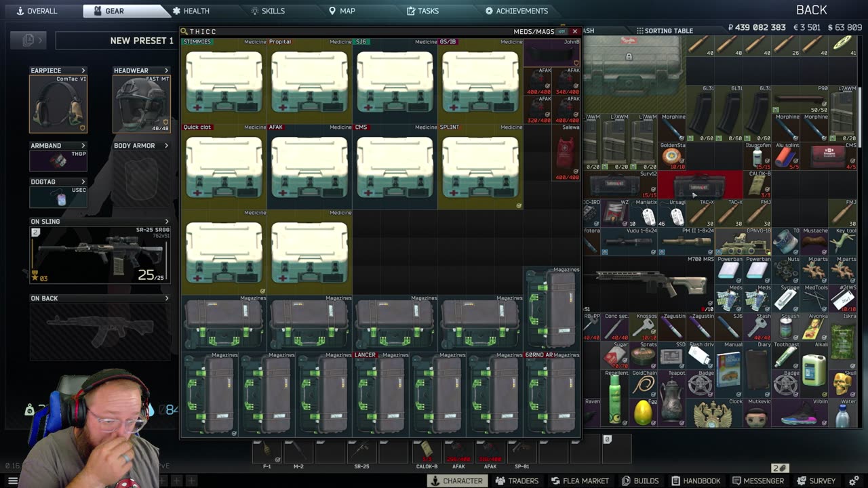The width and height of the screenshot is (868, 488).
Task: Select the Flash drive item
Action: [x=699, y=356]
